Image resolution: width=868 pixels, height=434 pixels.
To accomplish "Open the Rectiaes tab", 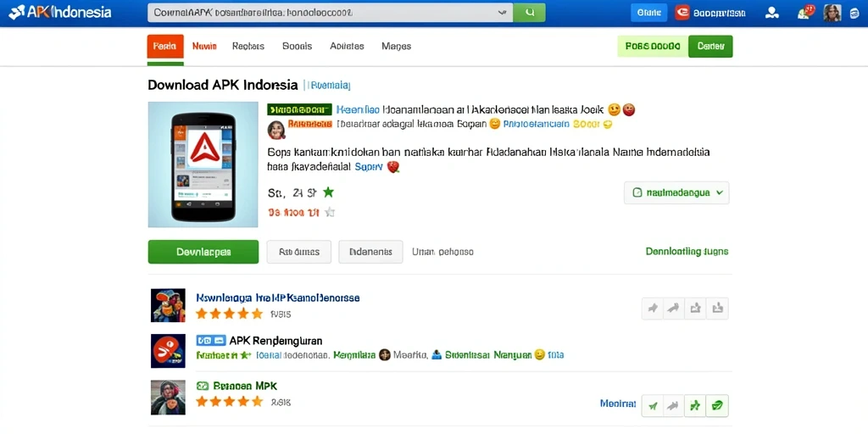I will [248, 47].
